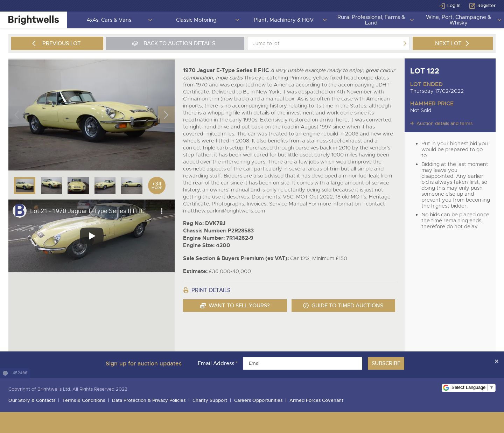Click the Brightwells channel avatar in video
Image resolution: width=504 pixels, height=433 pixels.
point(20,211)
